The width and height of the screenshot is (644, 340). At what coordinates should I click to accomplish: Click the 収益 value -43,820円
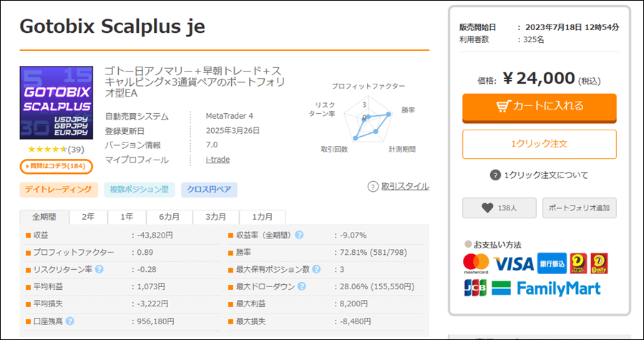point(155,235)
